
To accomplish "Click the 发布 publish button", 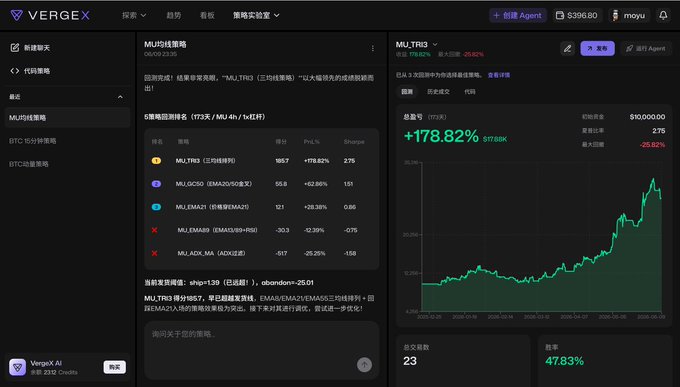I will (x=597, y=48).
